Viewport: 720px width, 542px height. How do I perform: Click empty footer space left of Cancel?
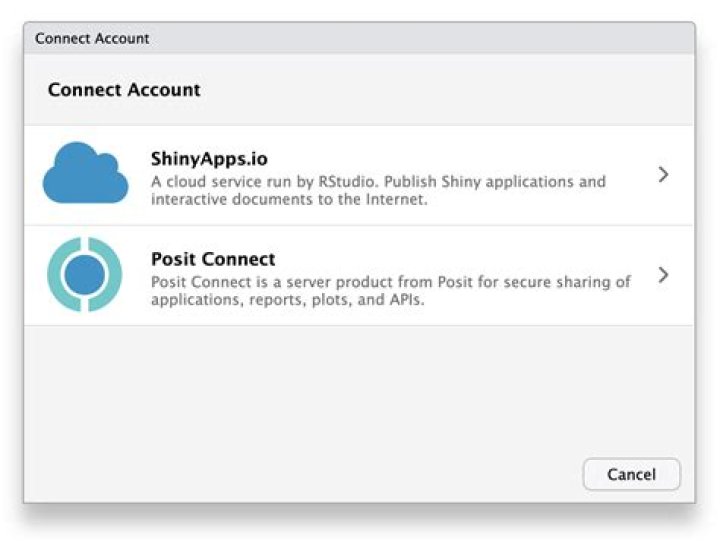point(300,474)
